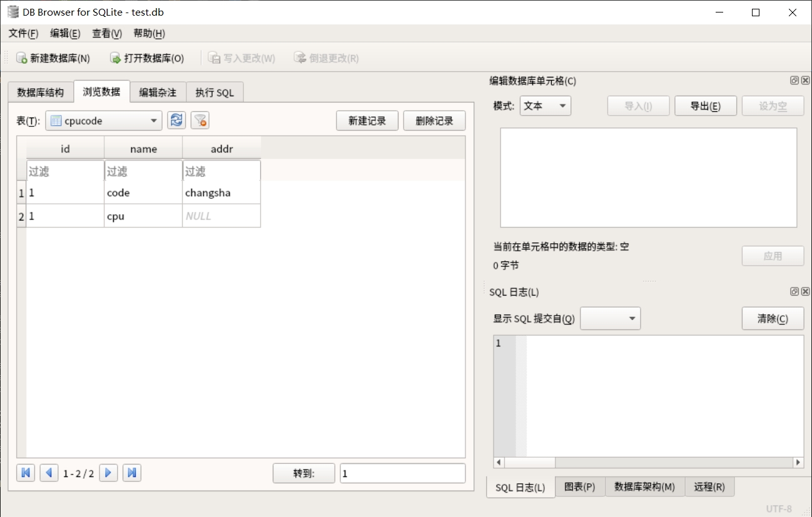Expand the mode (模式) dropdown set to 文本
The image size is (812, 517).
coord(546,106)
